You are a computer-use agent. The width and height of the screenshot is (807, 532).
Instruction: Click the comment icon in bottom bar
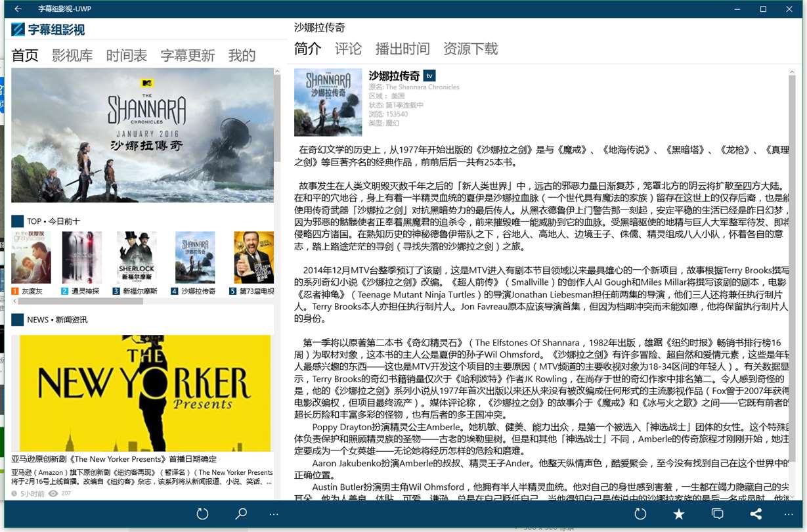718,514
